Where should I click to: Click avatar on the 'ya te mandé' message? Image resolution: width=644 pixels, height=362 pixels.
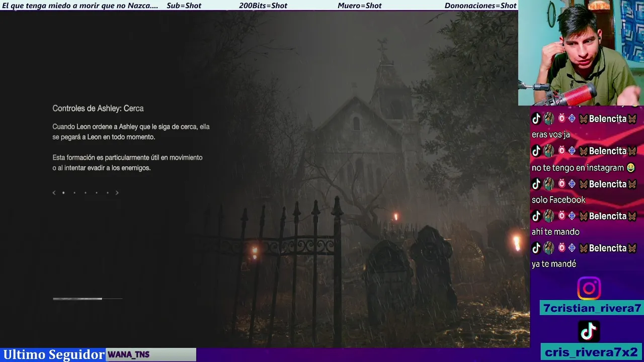(x=549, y=248)
